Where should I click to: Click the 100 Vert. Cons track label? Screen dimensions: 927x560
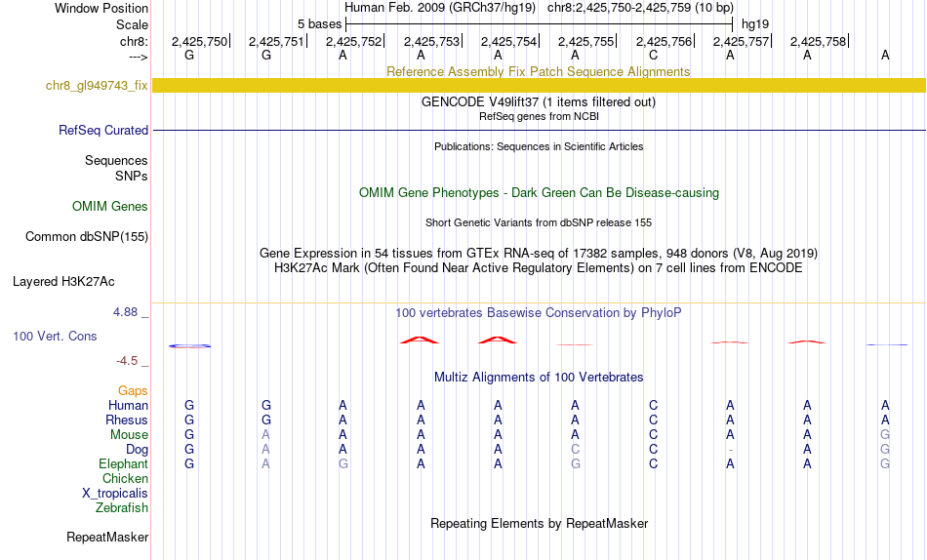[55, 336]
